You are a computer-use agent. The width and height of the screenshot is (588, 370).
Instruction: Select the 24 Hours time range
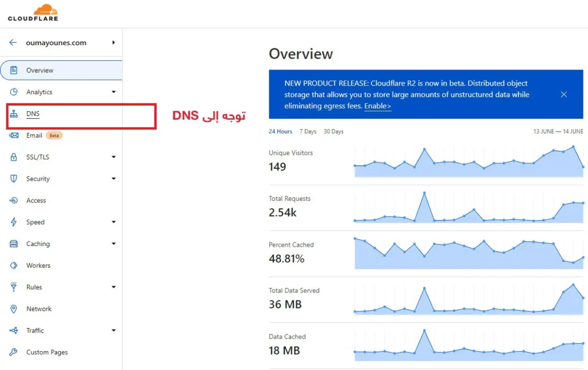[280, 131]
